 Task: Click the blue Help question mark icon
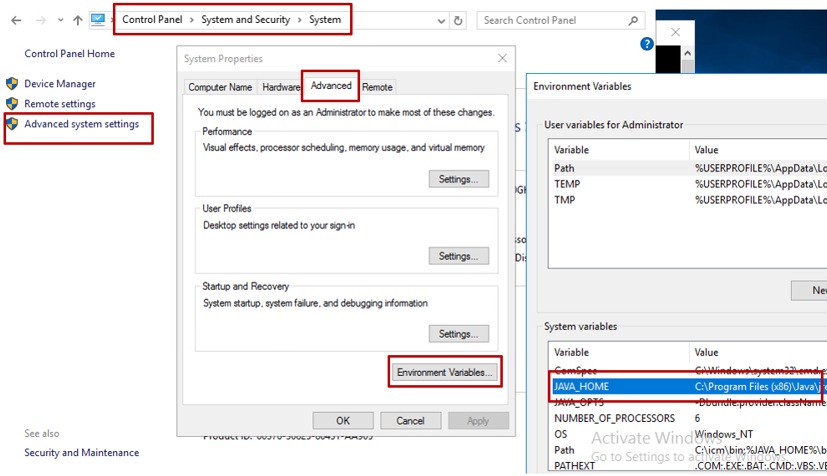647,44
